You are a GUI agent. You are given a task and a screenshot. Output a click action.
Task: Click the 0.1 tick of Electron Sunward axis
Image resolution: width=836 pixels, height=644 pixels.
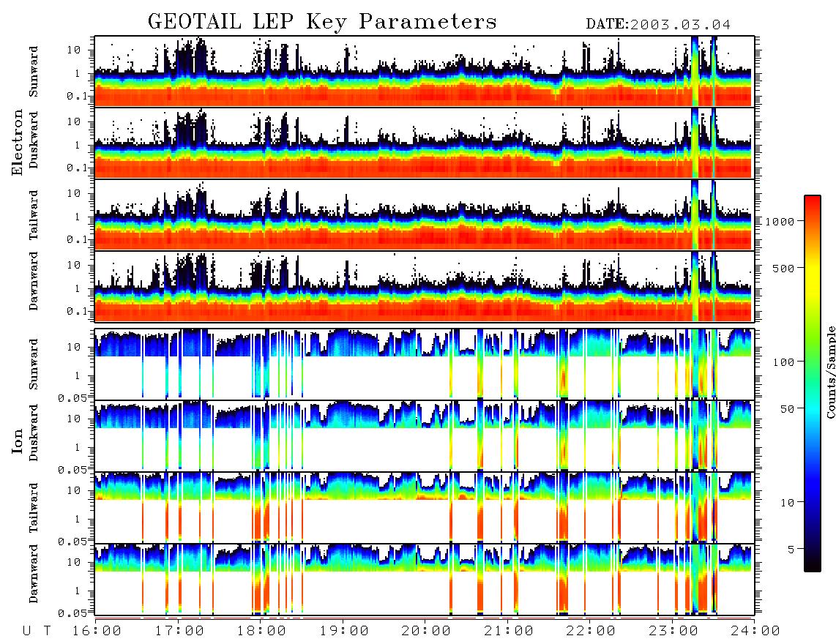78,97
